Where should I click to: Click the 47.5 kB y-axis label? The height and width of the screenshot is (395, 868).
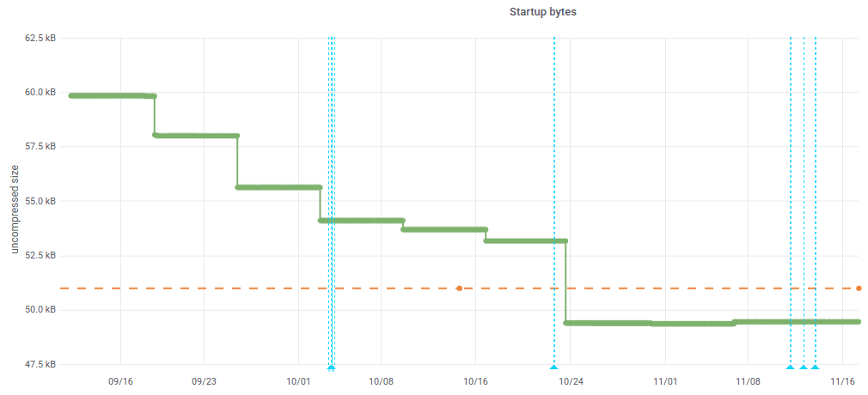[40, 365]
